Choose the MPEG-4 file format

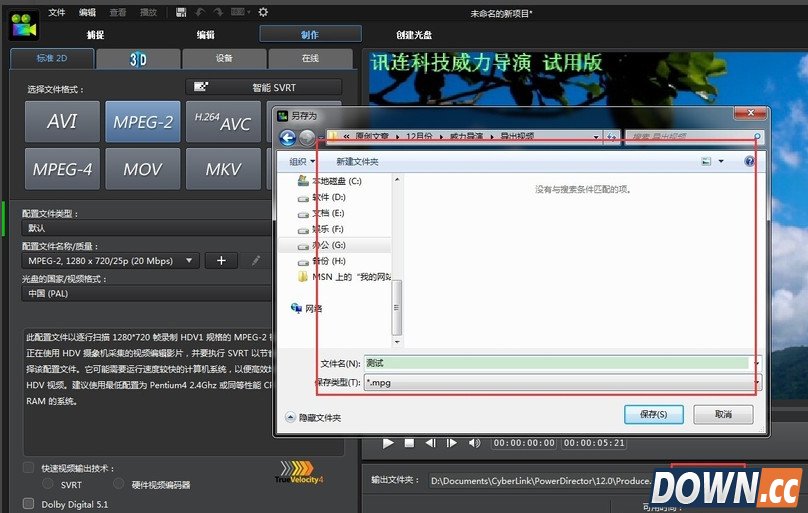(x=62, y=169)
